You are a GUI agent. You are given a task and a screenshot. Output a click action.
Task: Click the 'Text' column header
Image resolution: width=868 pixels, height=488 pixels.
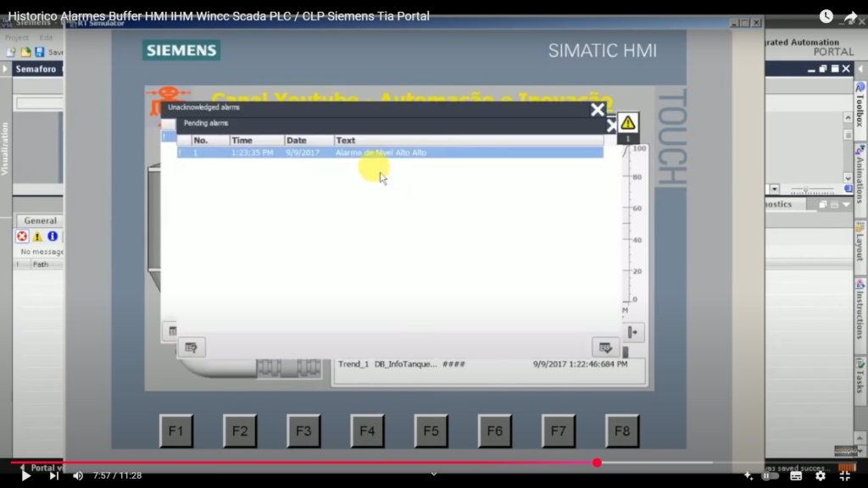pyautogui.click(x=468, y=141)
